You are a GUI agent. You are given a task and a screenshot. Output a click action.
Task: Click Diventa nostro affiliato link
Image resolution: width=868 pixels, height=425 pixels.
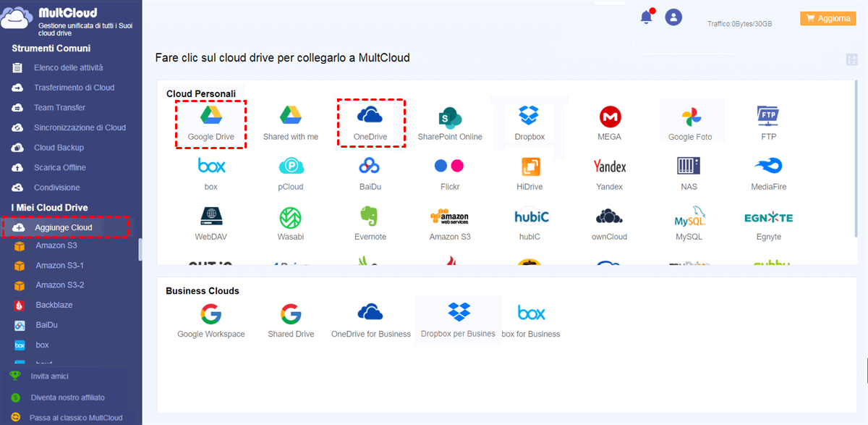click(67, 397)
